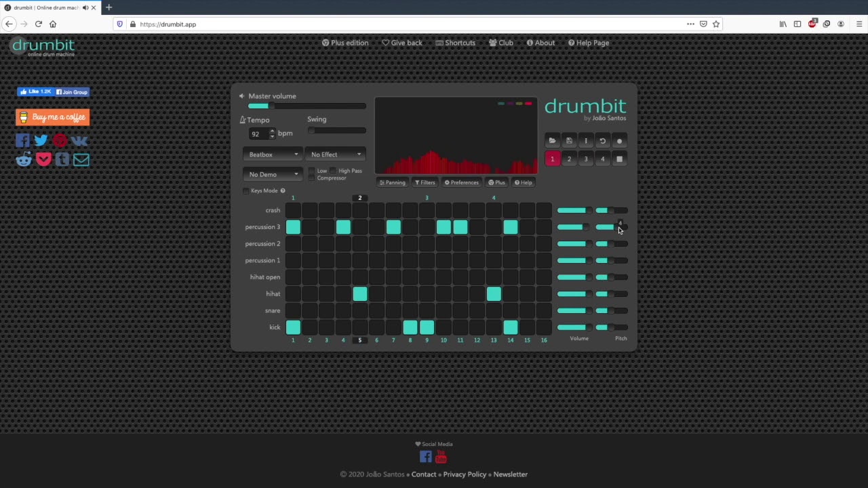Screen dimensions: 868x488
Task: Open a saved pattern with the folder icon
Action: (x=552, y=141)
